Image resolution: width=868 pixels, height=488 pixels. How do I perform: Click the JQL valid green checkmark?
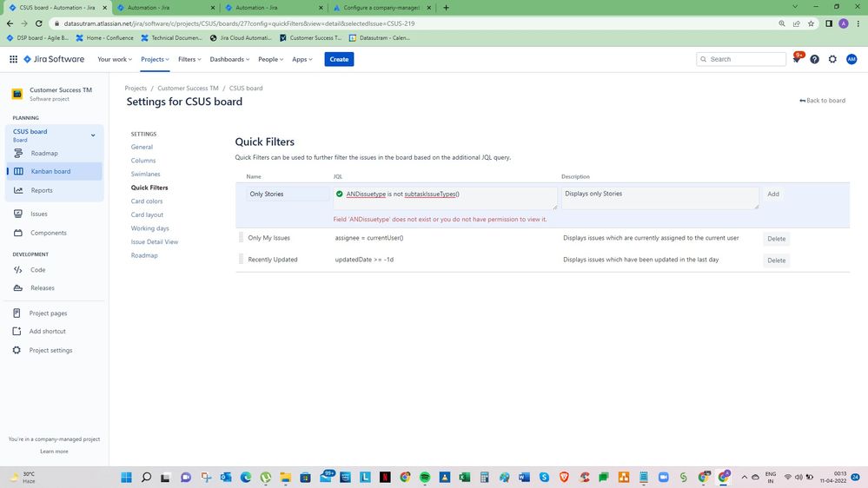tap(340, 195)
